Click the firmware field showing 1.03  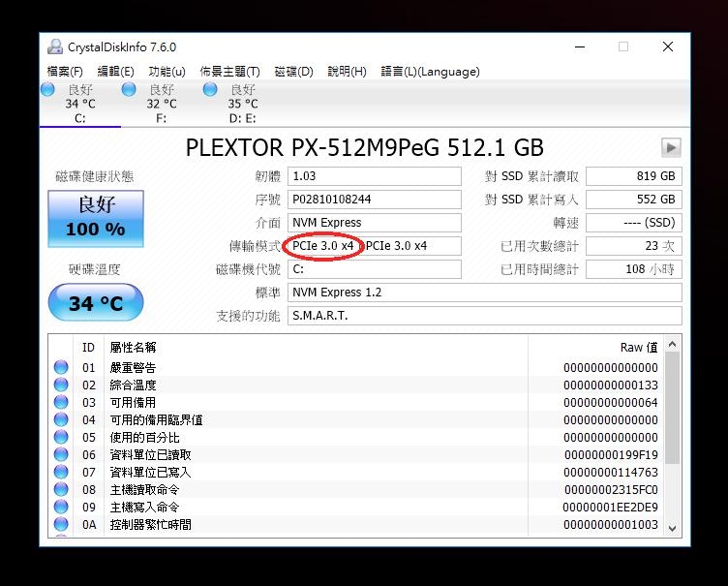click(375, 176)
